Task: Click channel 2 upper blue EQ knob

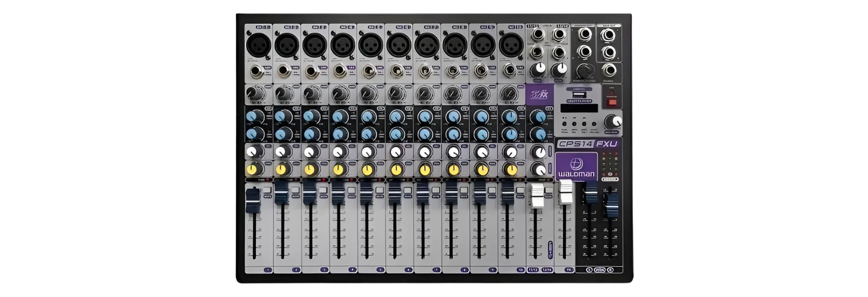Action: pos(283,117)
